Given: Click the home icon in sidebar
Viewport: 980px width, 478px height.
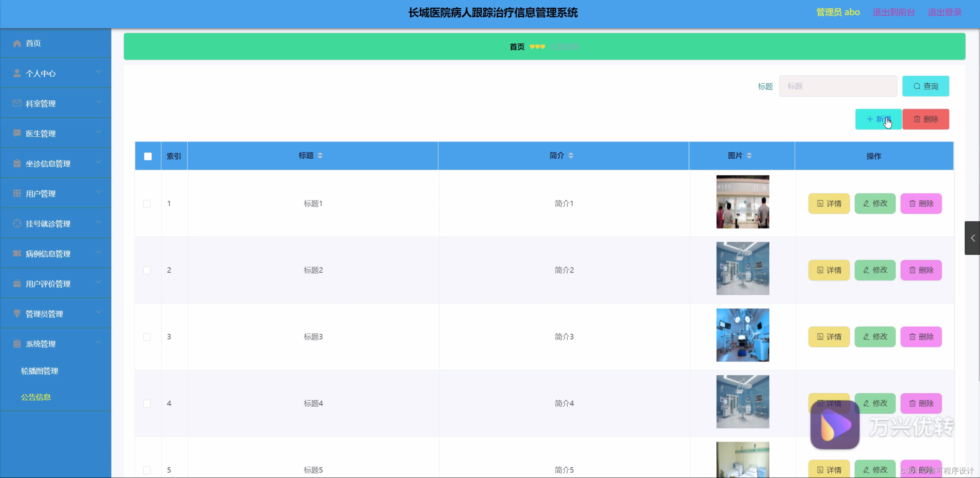Looking at the screenshot, I should pyautogui.click(x=17, y=43).
